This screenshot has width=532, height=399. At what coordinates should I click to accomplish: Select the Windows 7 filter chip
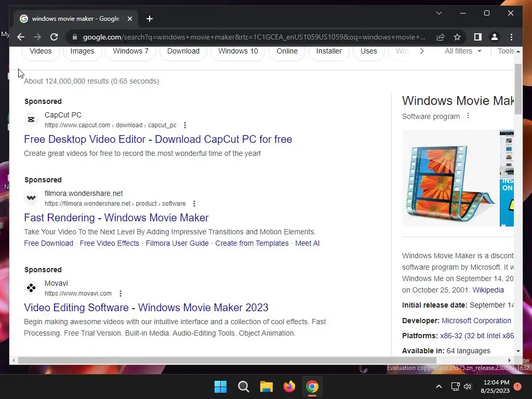tap(130, 51)
